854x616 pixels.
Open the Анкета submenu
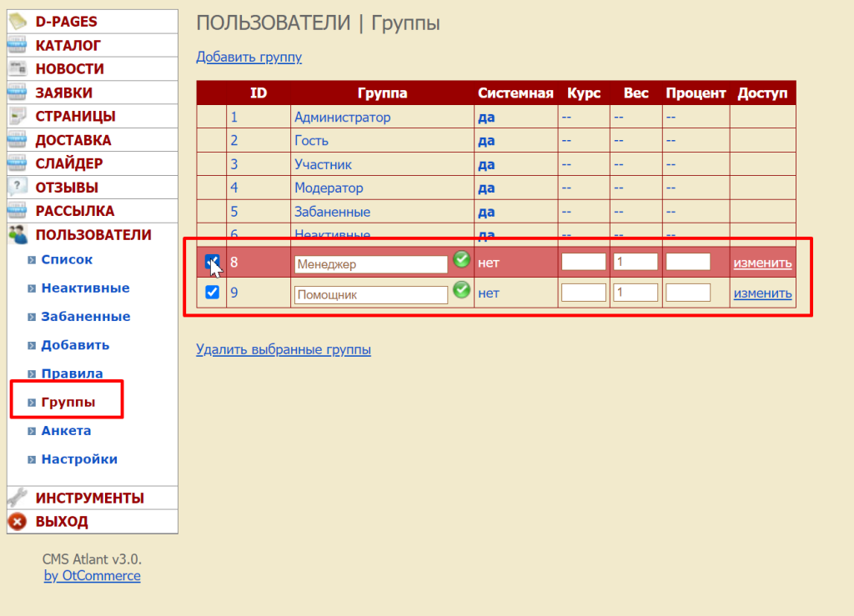[66, 431]
